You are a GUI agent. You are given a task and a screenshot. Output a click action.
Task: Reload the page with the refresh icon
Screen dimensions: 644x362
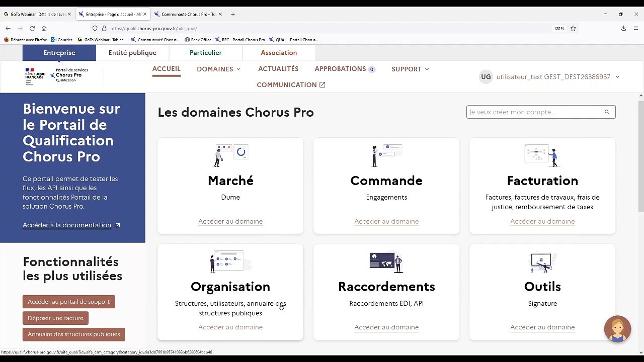pyautogui.click(x=32, y=29)
